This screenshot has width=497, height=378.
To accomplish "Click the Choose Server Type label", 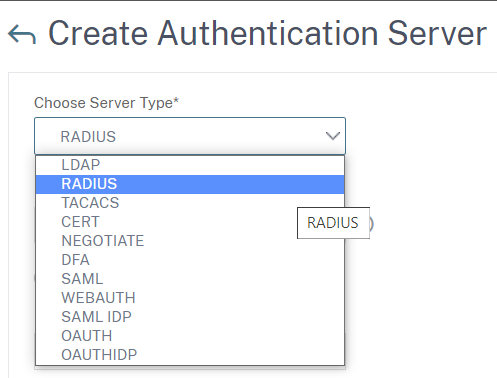I will point(107,103).
